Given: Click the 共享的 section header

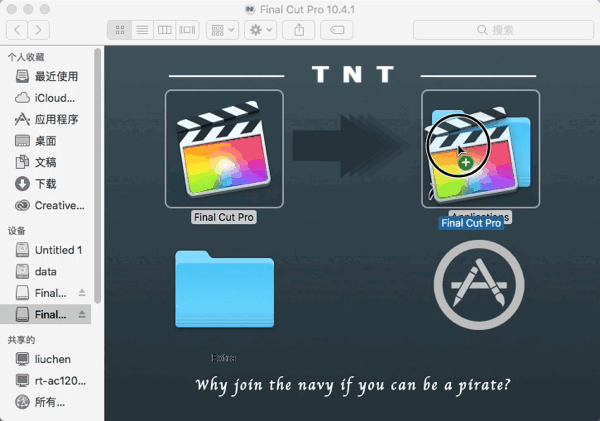Looking at the screenshot, I should [21, 340].
